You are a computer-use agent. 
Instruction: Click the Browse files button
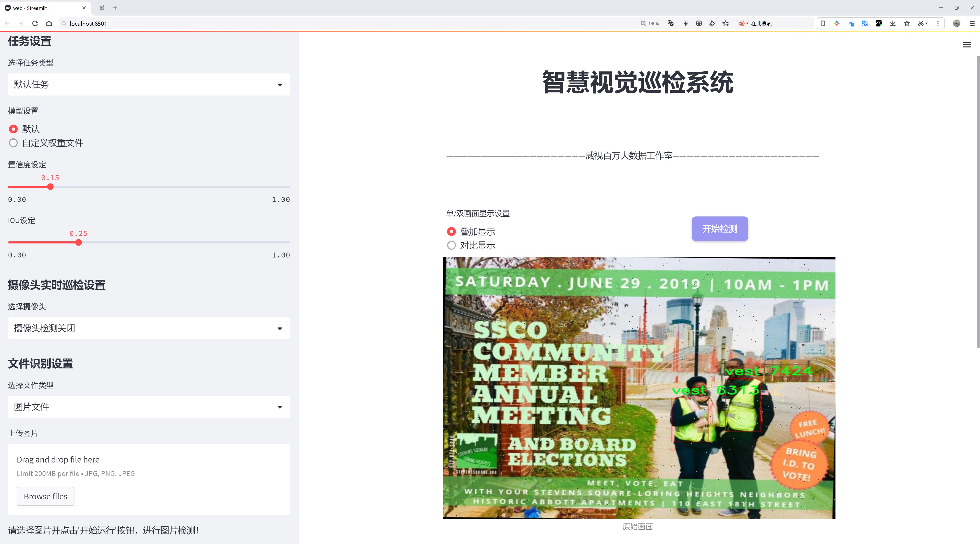45,497
